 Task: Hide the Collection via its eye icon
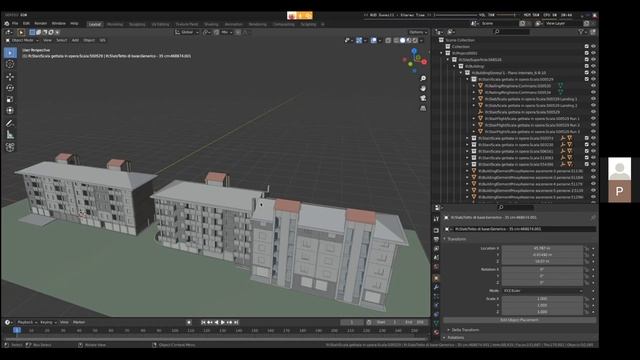tap(593, 47)
